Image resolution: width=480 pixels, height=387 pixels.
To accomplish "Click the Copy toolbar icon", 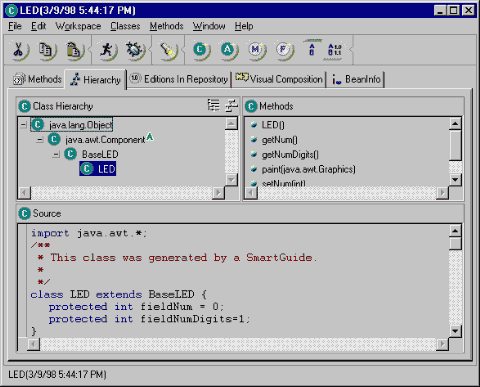I will click(46, 50).
